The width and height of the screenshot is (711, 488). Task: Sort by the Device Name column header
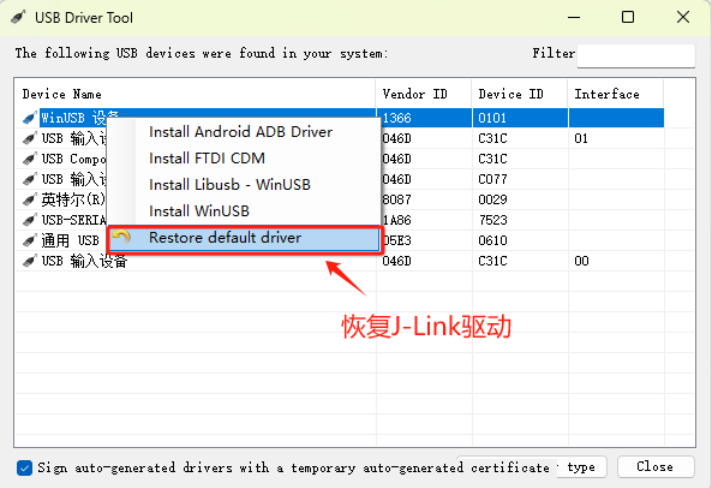tap(62, 94)
